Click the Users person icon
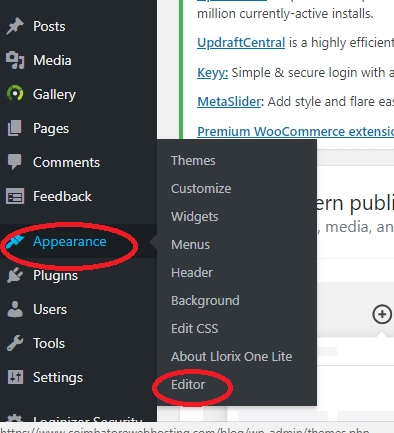The image size is (394, 433). (x=15, y=309)
